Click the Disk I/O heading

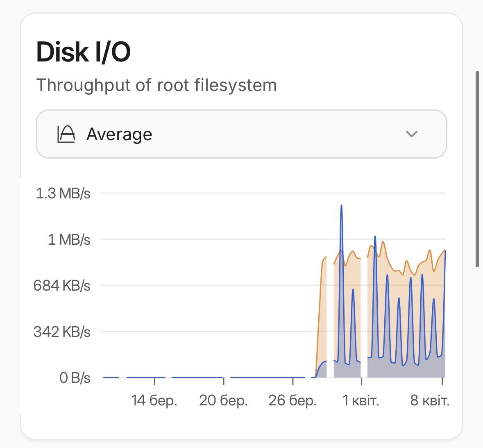click(84, 52)
